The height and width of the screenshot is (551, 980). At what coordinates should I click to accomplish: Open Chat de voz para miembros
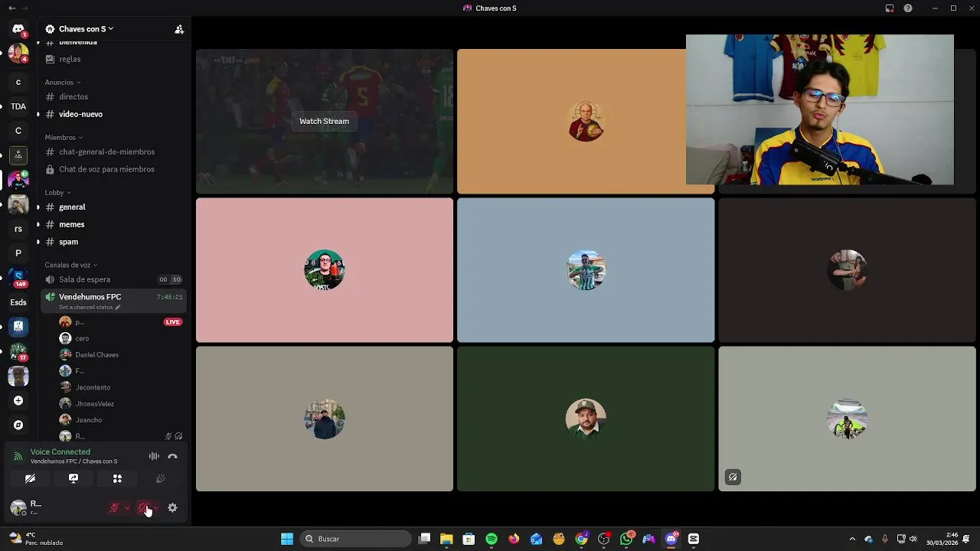tap(113, 169)
